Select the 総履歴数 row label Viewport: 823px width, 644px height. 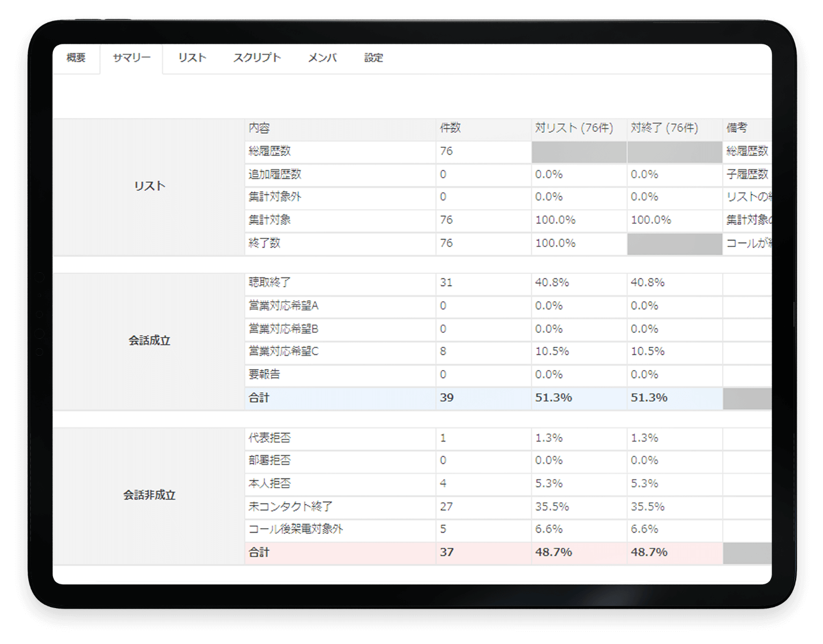(270, 152)
